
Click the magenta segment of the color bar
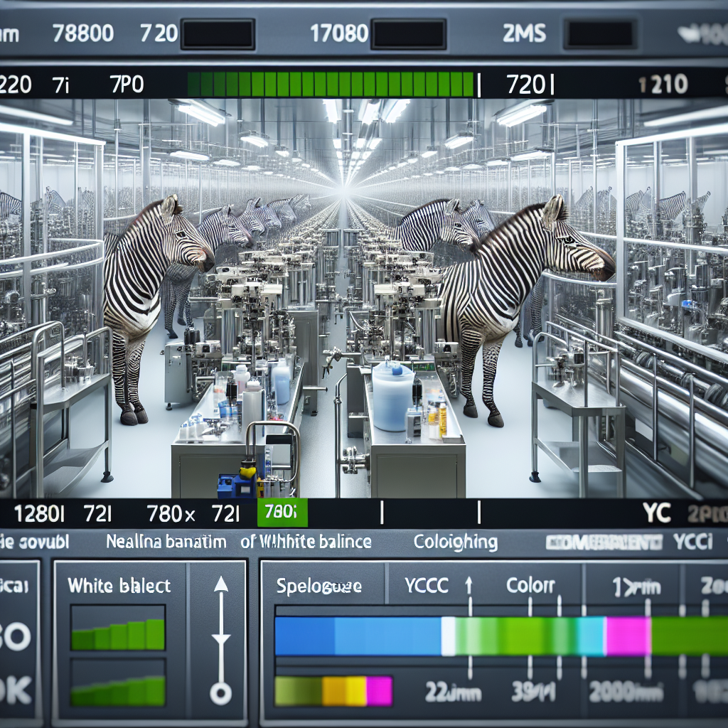(627, 636)
